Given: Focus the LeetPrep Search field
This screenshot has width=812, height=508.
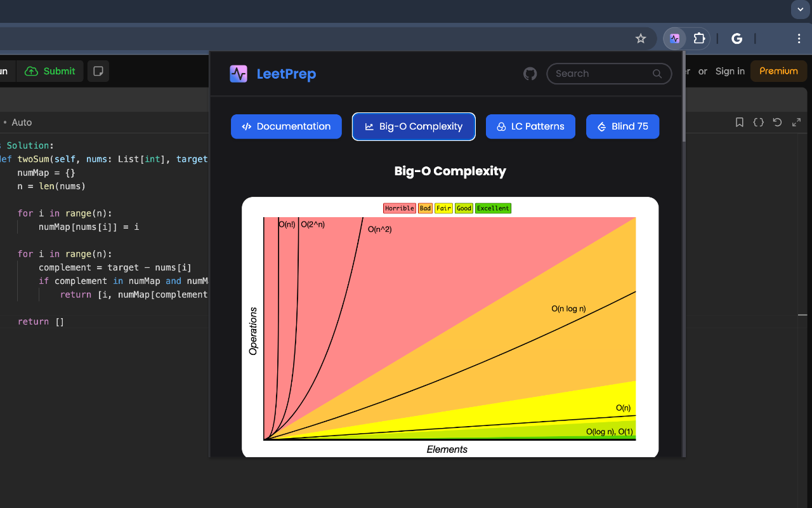Looking at the screenshot, I should pos(609,74).
